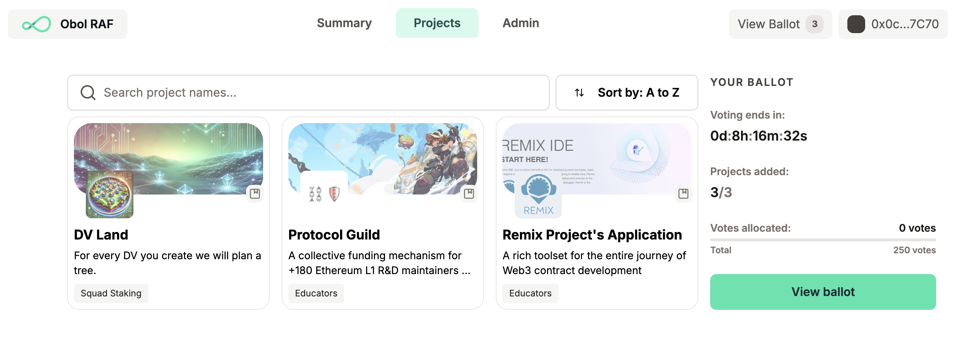Viewport: 980px width, 360px height.
Task: Click the votes allocated progress bar
Action: 822,240
